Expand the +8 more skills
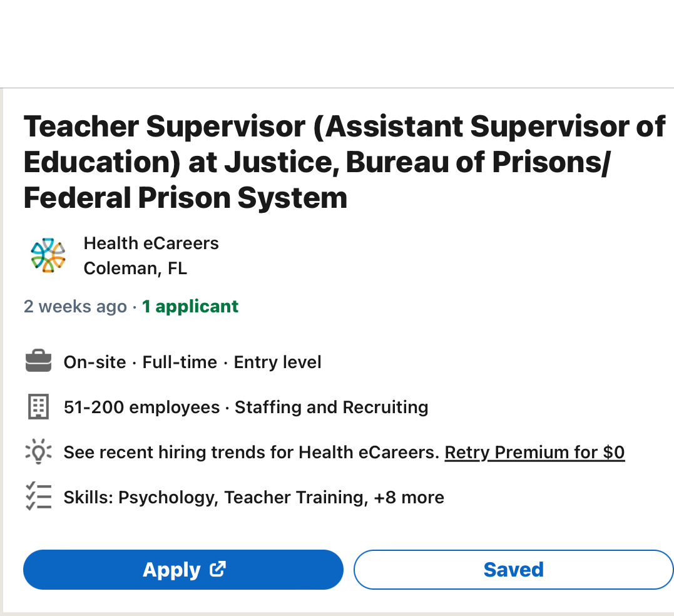This screenshot has width=674, height=616. tap(409, 497)
